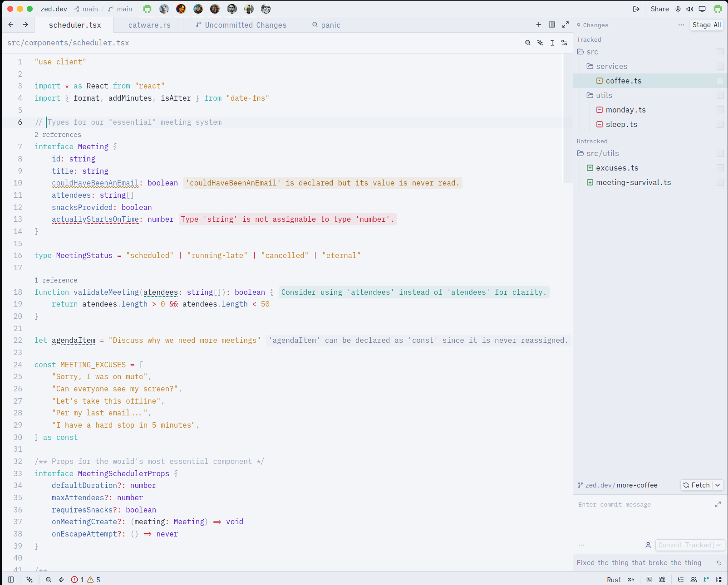This screenshot has width=728, height=585.
Task: Click the screen share monitor icon
Action: (x=702, y=9)
